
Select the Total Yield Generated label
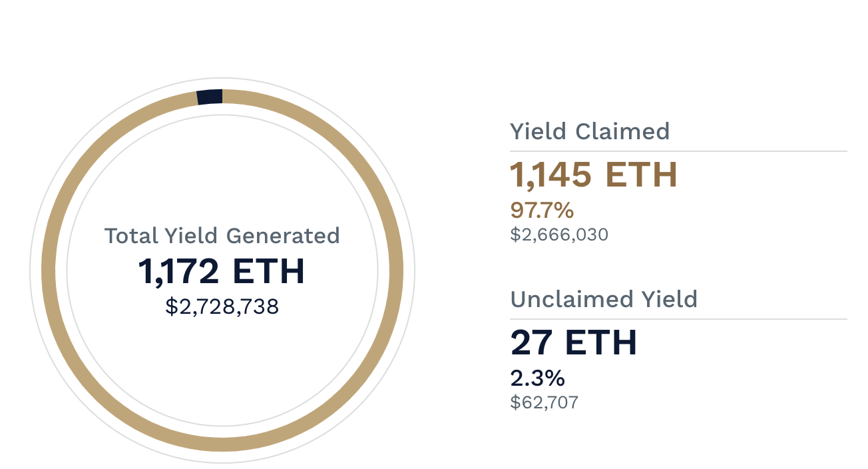coord(222,236)
